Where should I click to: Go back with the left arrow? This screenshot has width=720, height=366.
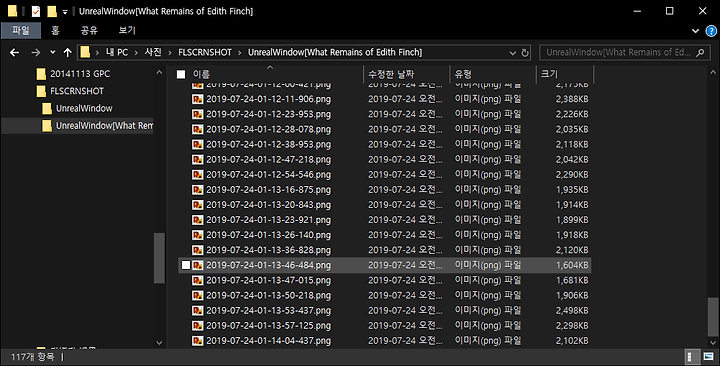14,52
